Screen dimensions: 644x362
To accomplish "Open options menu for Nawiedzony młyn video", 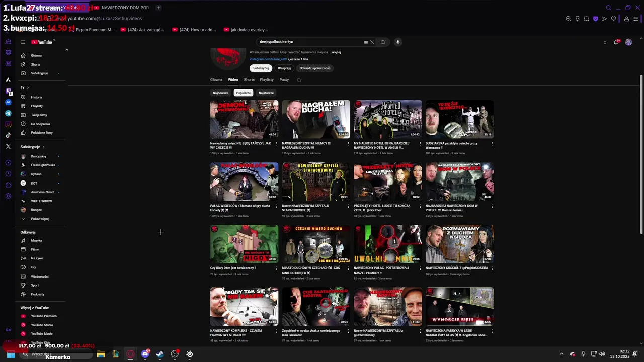I will coord(277,144).
